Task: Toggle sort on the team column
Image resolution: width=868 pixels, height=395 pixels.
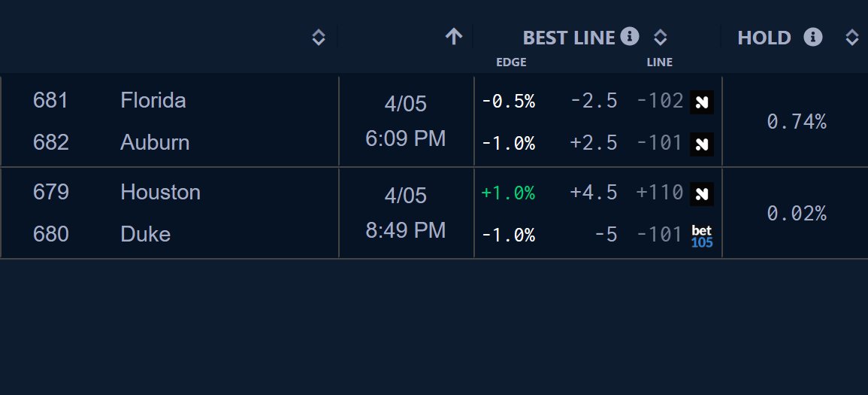Action: (x=319, y=38)
